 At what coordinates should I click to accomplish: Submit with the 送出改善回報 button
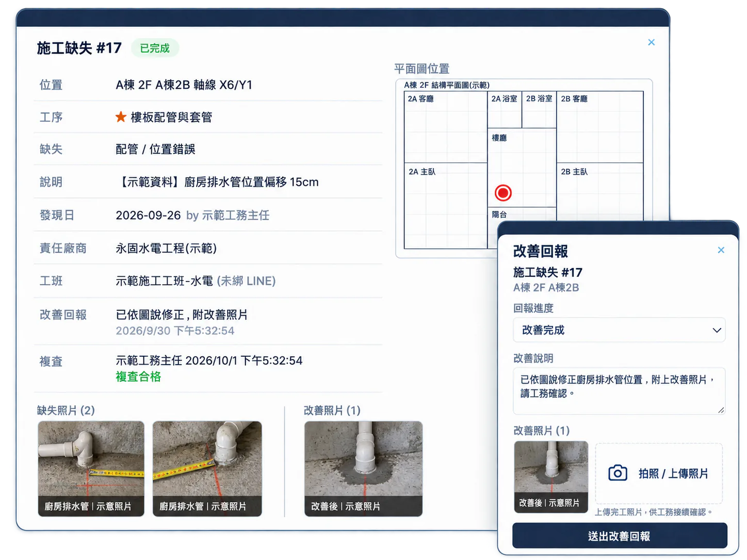620,536
